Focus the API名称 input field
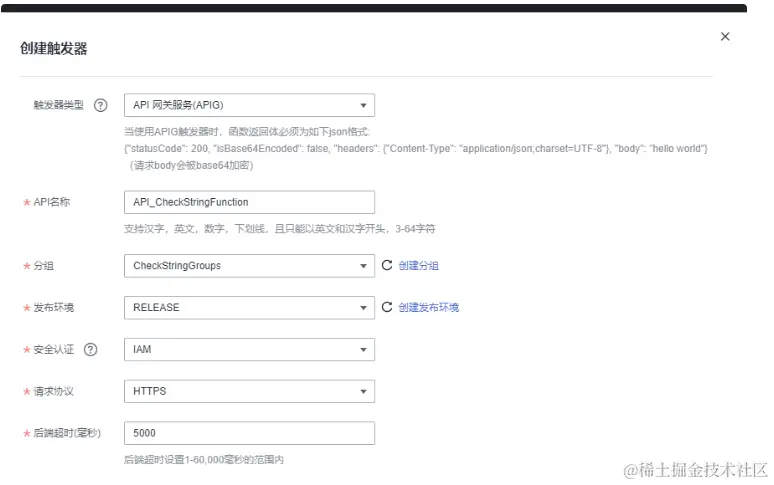This screenshot has width=774, height=485. tap(249, 202)
